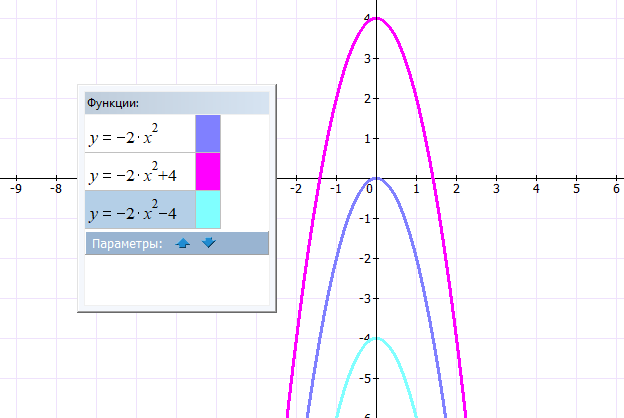Click the y-axis label 3
The image size is (624, 418).
pos(368,58)
